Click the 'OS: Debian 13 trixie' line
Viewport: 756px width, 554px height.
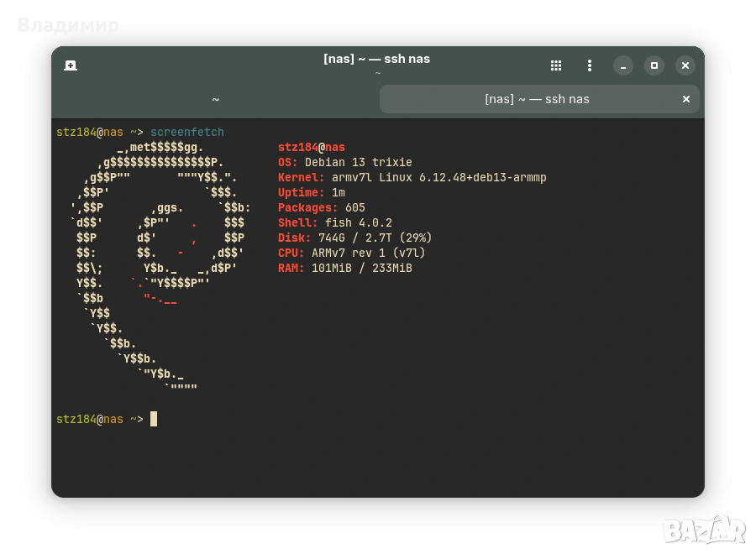point(344,162)
